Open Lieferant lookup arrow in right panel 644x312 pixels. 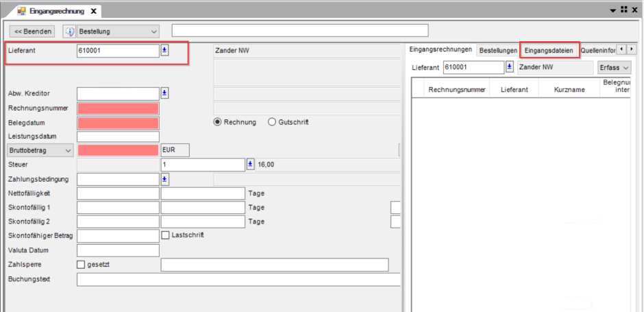pos(510,67)
